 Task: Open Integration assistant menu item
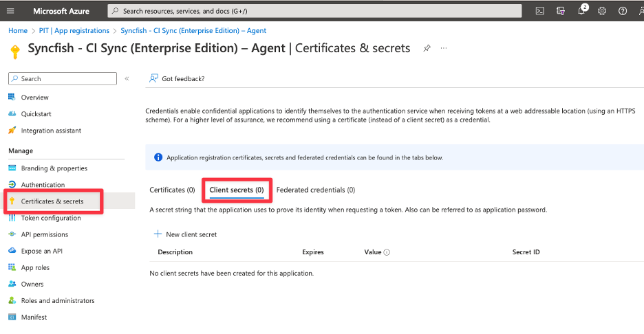tap(52, 131)
